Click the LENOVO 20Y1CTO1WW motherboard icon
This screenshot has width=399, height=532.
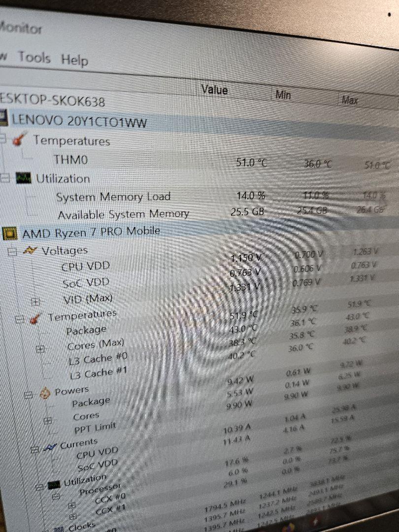(3, 118)
